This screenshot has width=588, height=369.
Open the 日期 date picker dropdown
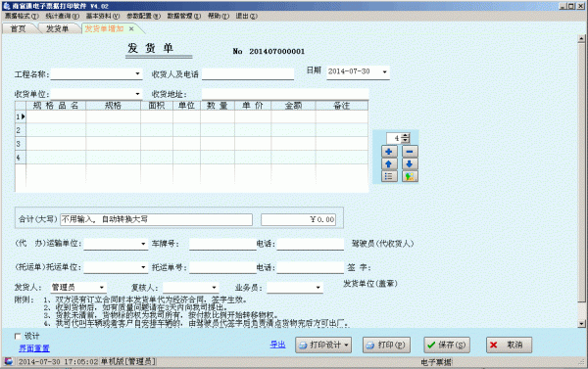384,71
